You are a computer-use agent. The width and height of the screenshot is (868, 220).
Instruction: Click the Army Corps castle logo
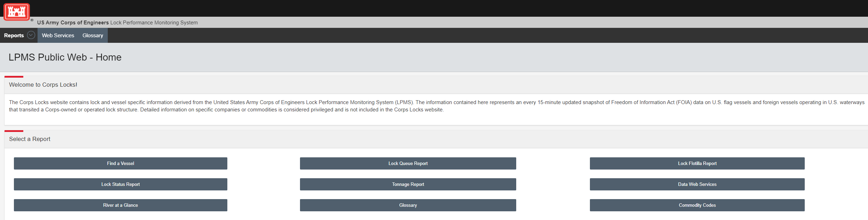coord(17,12)
